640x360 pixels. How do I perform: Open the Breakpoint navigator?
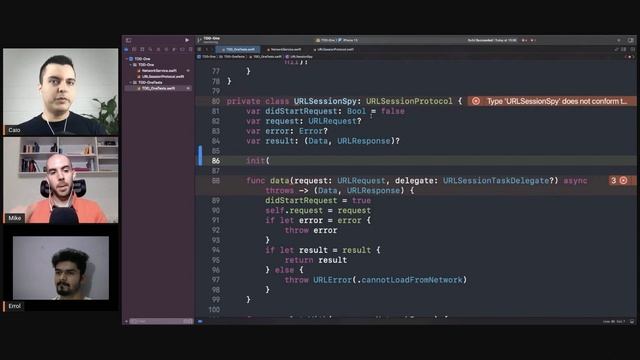182,49
